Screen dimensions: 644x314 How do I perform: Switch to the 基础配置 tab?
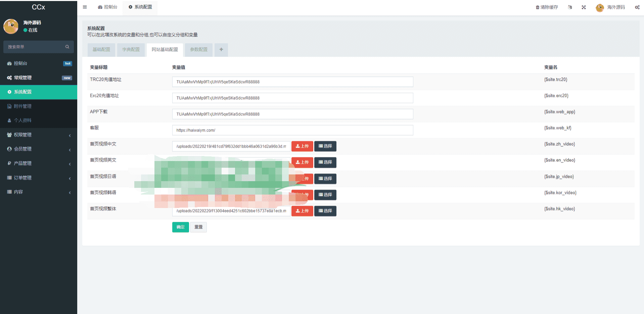(x=101, y=50)
